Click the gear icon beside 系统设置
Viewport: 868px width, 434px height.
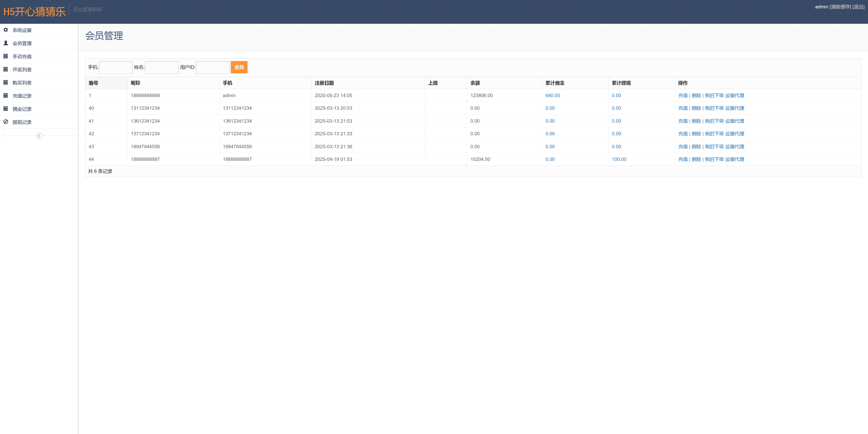tap(6, 30)
